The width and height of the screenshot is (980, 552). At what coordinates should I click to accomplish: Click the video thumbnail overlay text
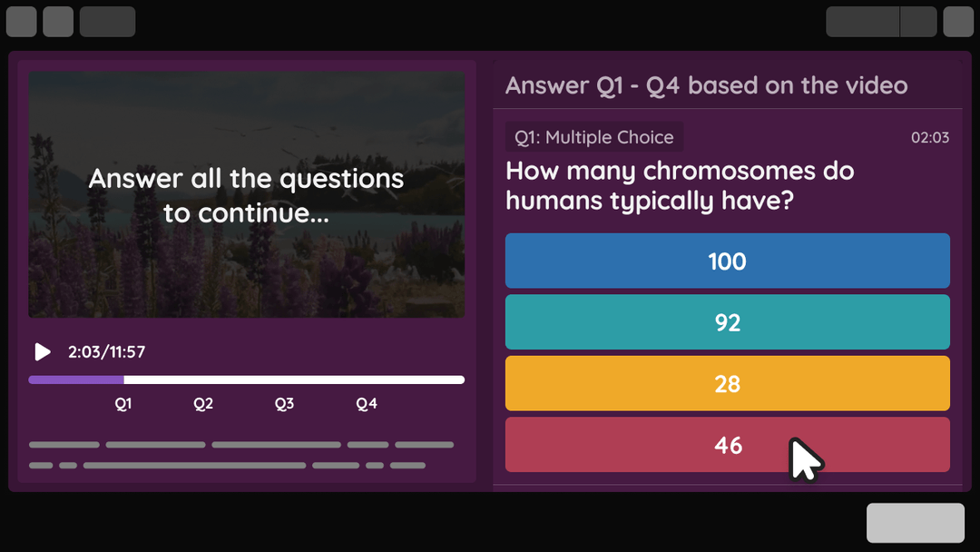(246, 192)
